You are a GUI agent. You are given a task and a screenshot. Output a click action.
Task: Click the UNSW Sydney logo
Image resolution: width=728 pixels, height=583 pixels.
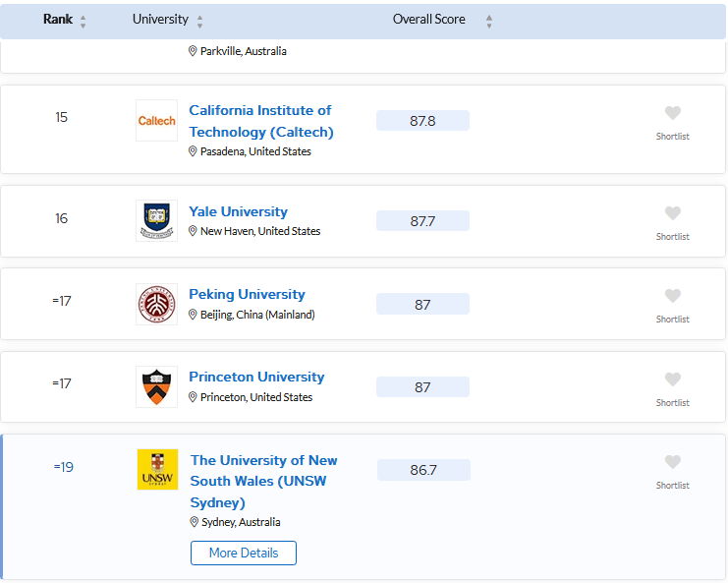157,469
